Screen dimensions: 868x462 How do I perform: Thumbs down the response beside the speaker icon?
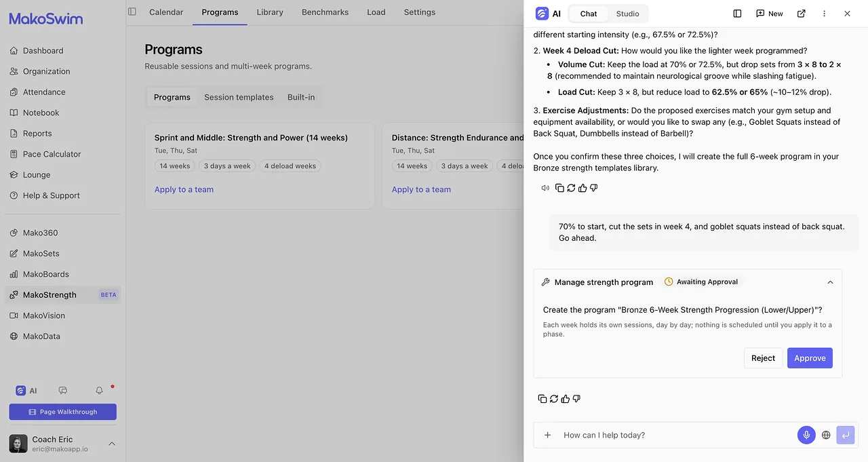[594, 188]
